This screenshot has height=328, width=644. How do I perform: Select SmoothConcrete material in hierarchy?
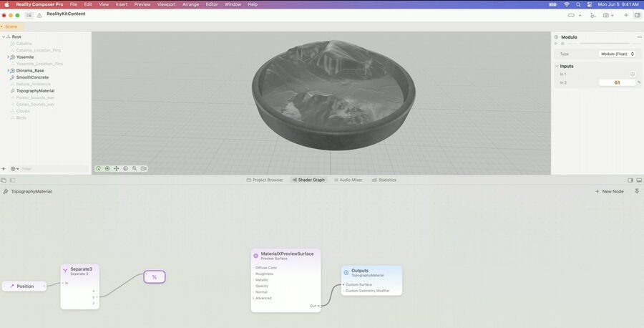pyautogui.click(x=32, y=77)
